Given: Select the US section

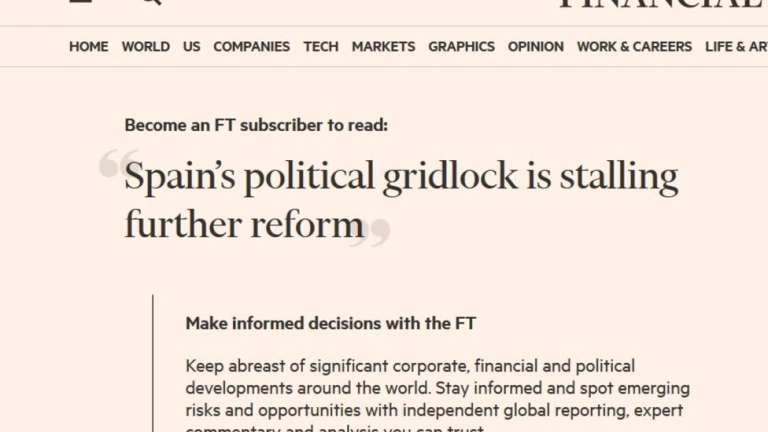Looking at the screenshot, I should [x=191, y=46].
